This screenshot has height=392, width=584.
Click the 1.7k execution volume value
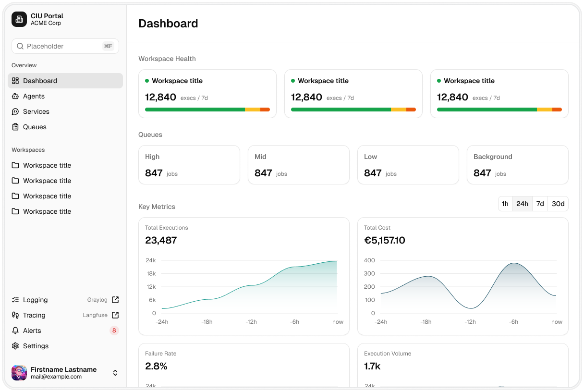[x=372, y=366]
